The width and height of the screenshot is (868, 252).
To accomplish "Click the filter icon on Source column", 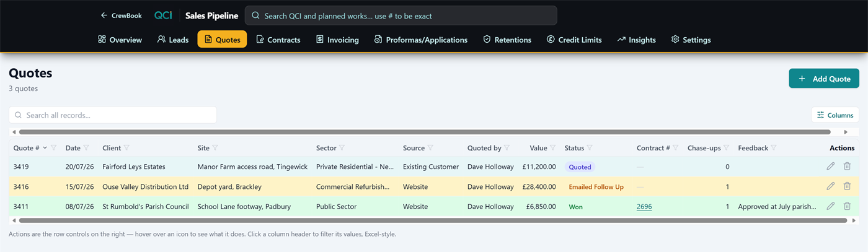I will [430, 148].
